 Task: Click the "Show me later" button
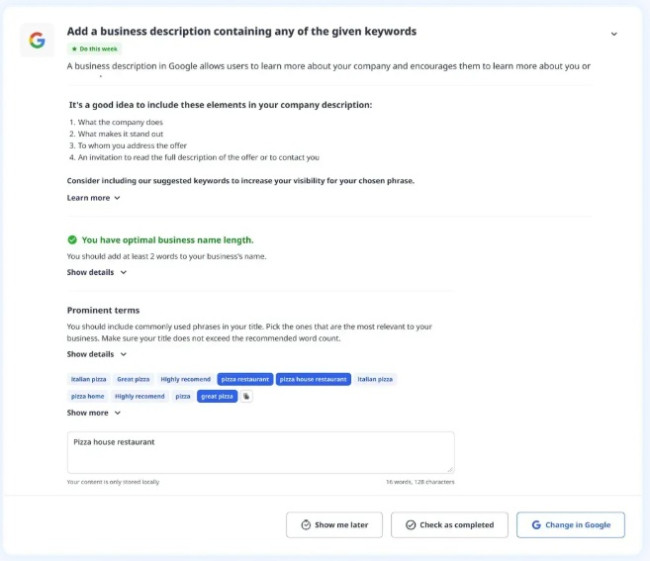coord(334,525)
